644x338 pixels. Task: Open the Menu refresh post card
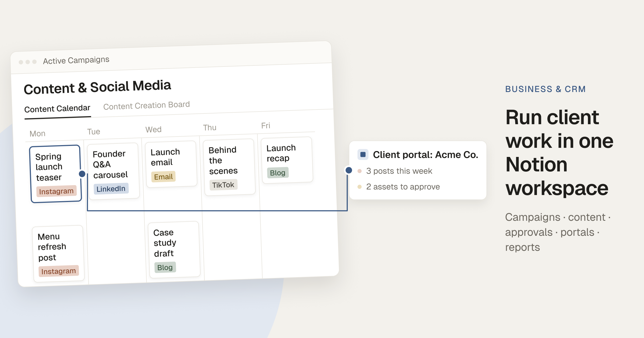click(58, 254)
